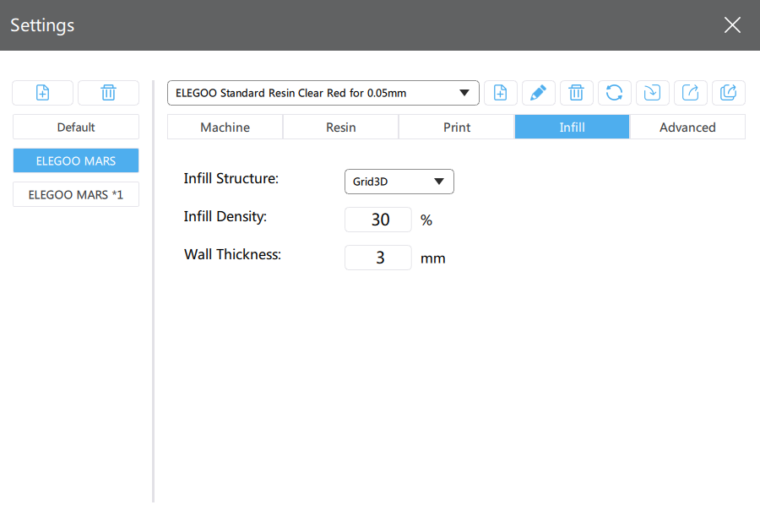This screenshot has height=532, width=760.
Task: Click the percent unit label
Action: click(x=426, y=220)
